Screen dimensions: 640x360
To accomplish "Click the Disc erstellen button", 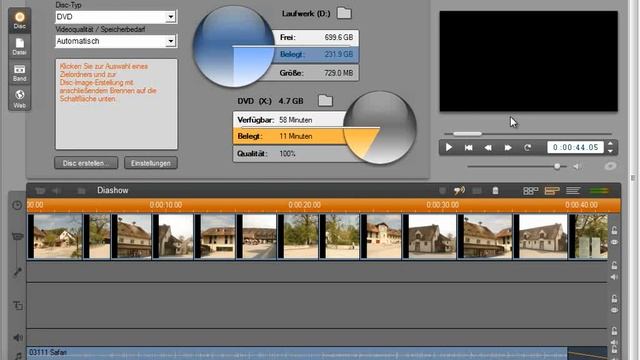I will click(86, 163).
